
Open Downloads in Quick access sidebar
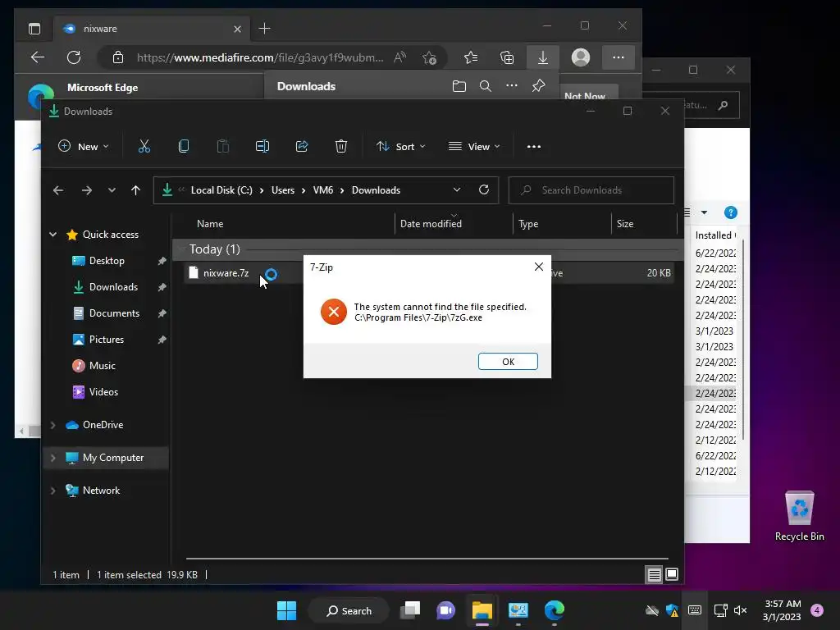tap(113, 287)
